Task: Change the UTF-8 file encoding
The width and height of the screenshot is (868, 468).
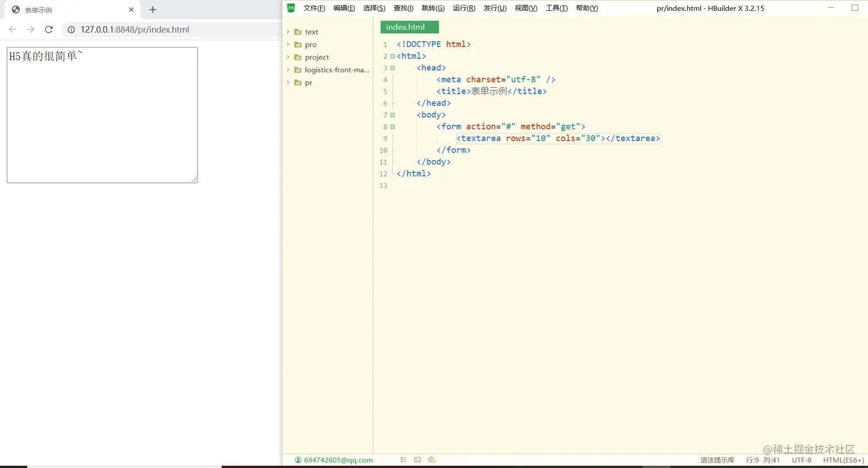Action: pos(801,460)
